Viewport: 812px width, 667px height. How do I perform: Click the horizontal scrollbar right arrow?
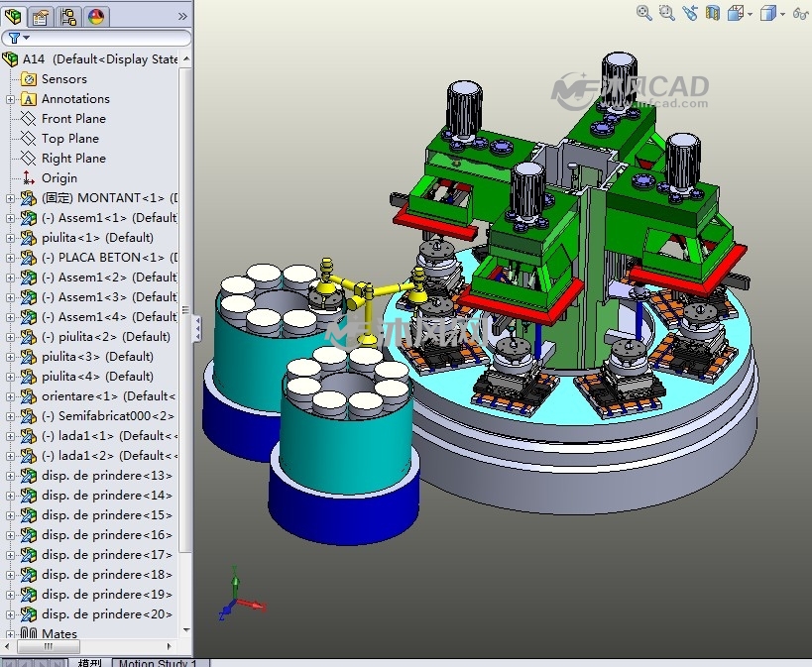169,646
